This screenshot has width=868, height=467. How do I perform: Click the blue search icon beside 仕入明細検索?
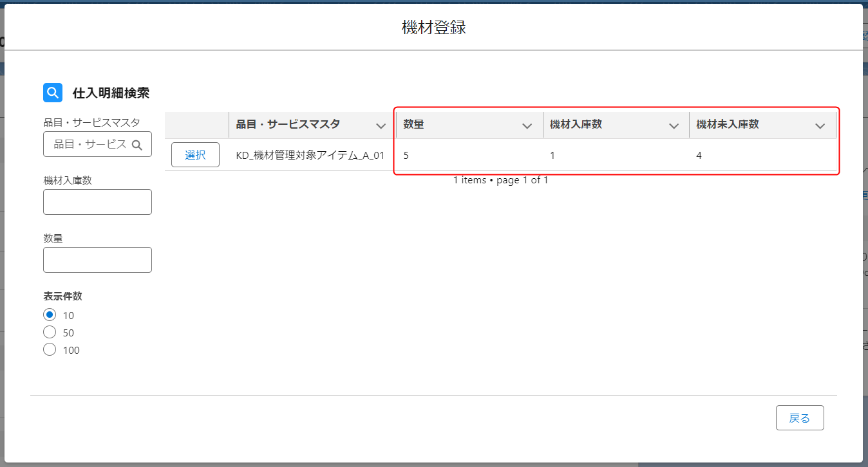(53, 93)
